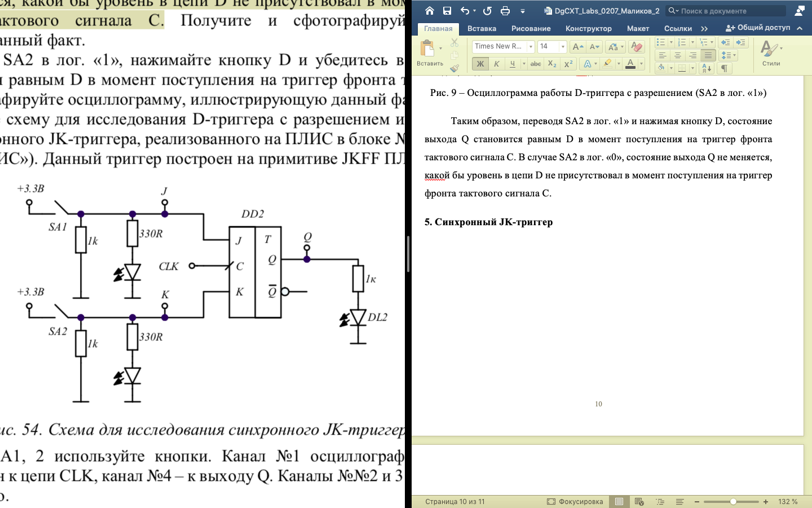Enable Фокусировка focus mode

(575, 501)
